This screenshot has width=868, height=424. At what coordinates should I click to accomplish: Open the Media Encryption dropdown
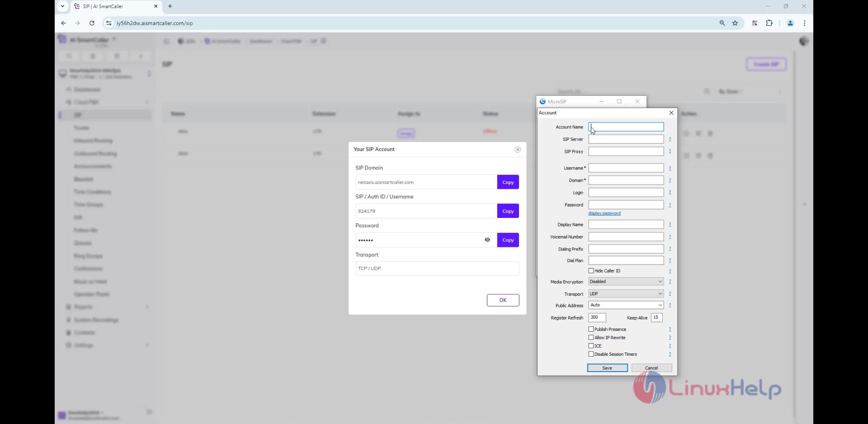pyautogui.click(x=626, y=282)
